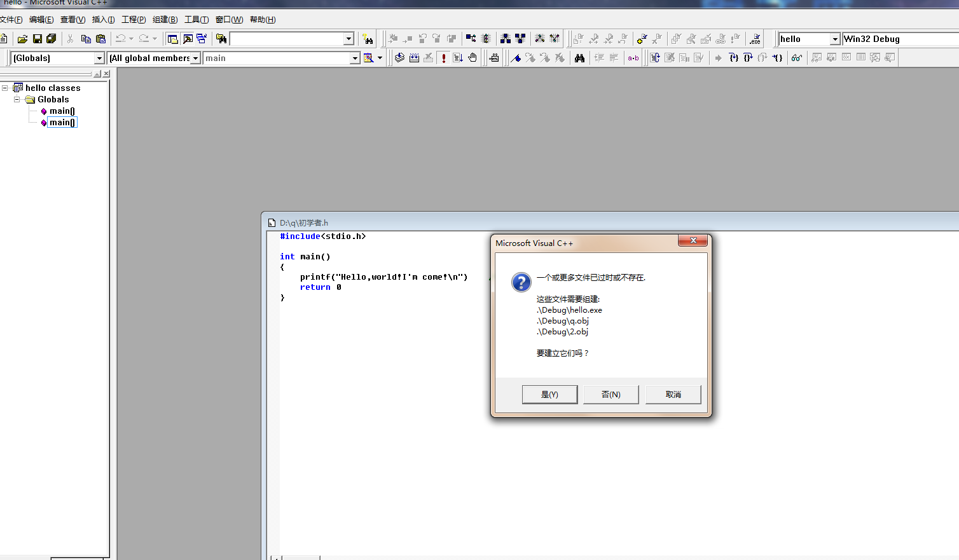Open the 窗口(W) menu

(229, 20)
